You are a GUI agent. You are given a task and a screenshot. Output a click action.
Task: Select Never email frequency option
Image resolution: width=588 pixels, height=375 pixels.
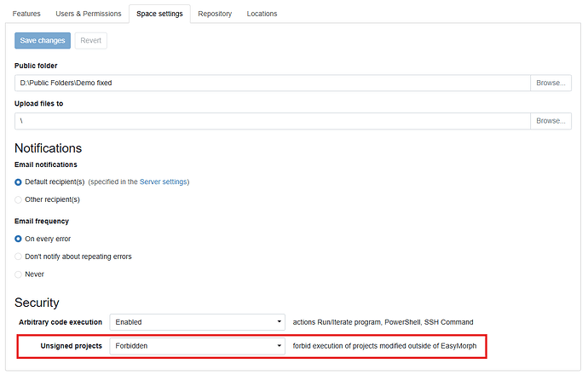(19, 274)
